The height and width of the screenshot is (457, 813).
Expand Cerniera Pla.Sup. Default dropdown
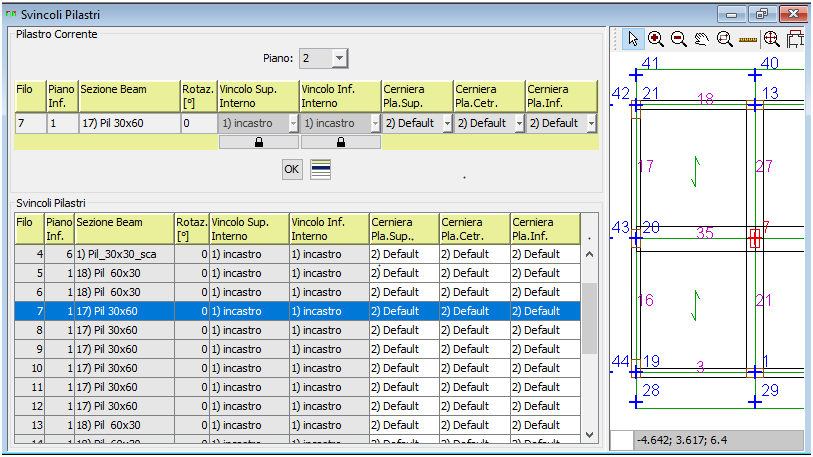(x=446, y=124)
